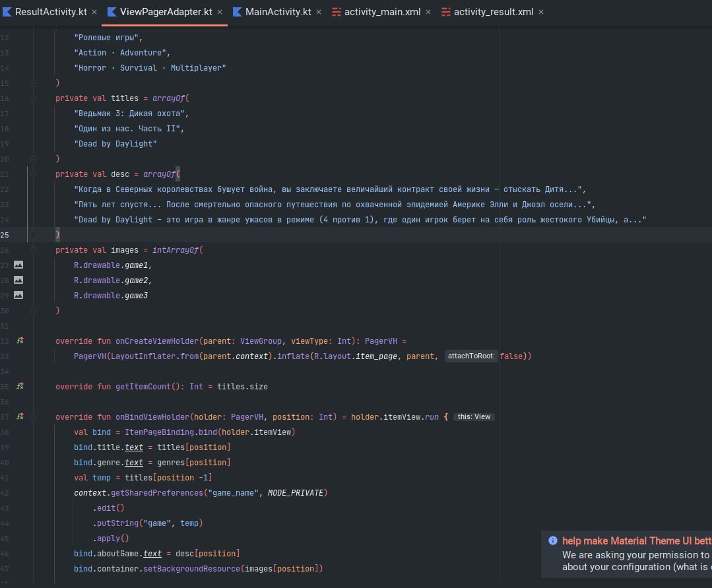Close the ResultActivity.kt tab
The height and width of the screenshot is (588, 712).
click(x=94, y=13)
